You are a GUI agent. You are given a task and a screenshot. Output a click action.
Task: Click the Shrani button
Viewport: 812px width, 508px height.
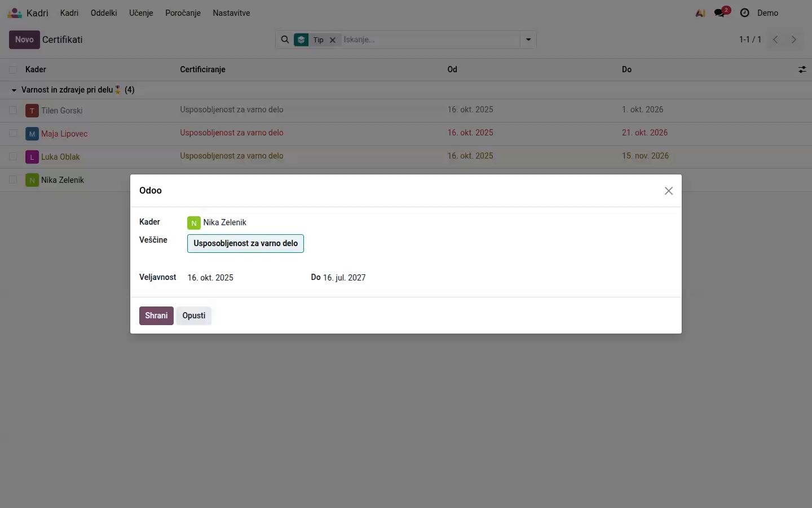(156, 316)
